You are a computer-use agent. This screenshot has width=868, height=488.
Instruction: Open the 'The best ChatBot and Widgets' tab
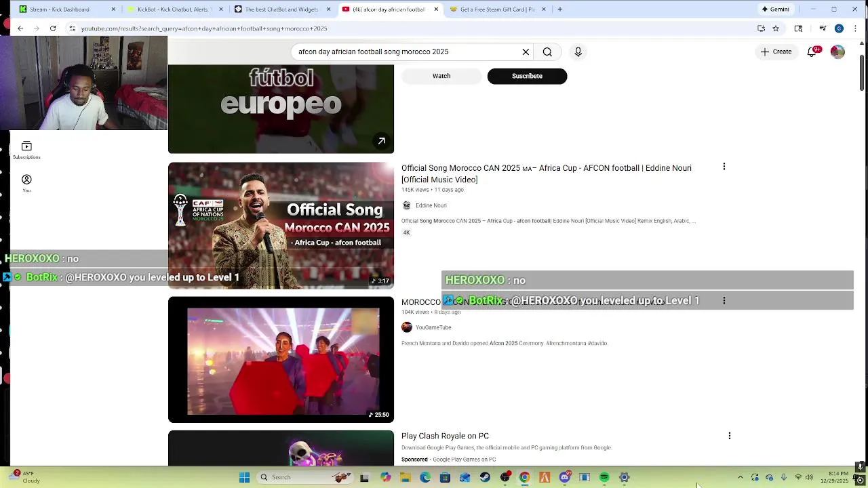[x=281, y=9]
